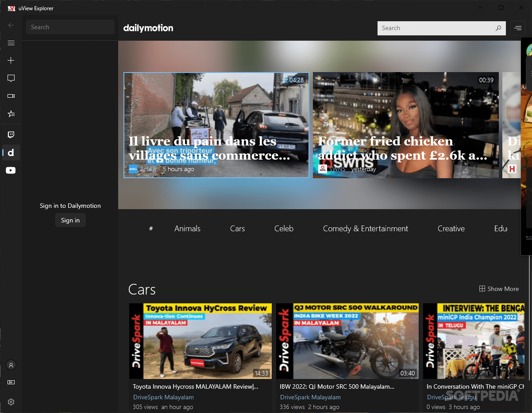Click the dailymotion logo
This screenshot has width=532, height=413.
point(148,28)
